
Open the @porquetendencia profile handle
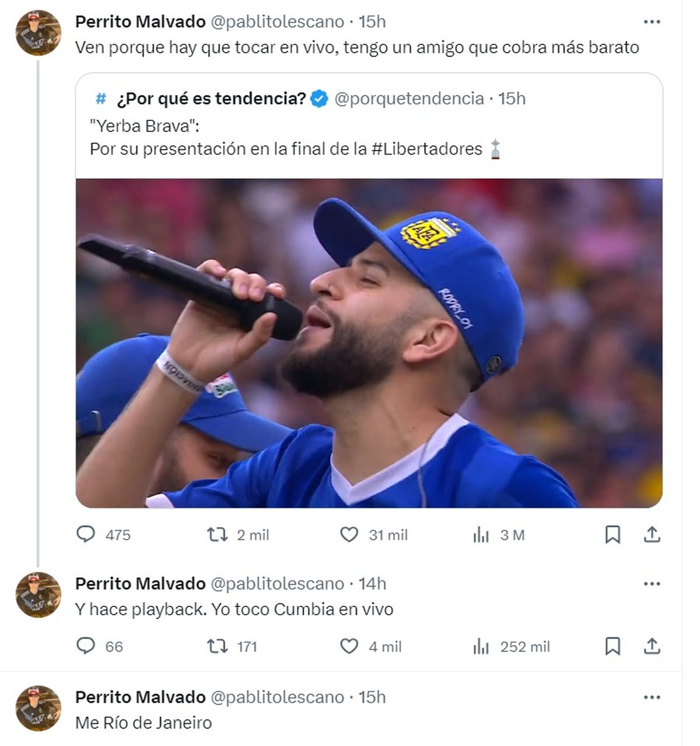(409, 99)
